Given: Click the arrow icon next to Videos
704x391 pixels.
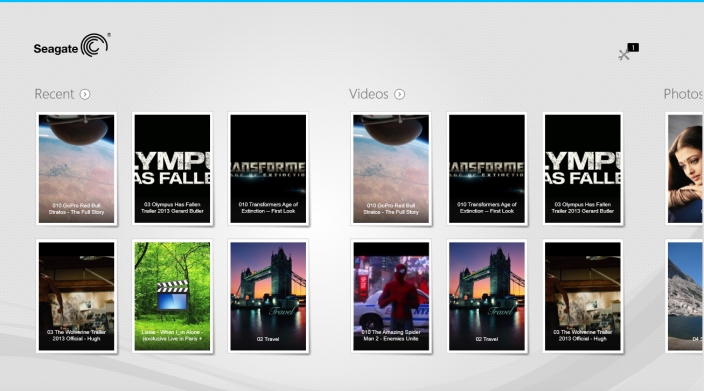Looking at the screenshot, I should pyautogui.click(x=399, y=94).
